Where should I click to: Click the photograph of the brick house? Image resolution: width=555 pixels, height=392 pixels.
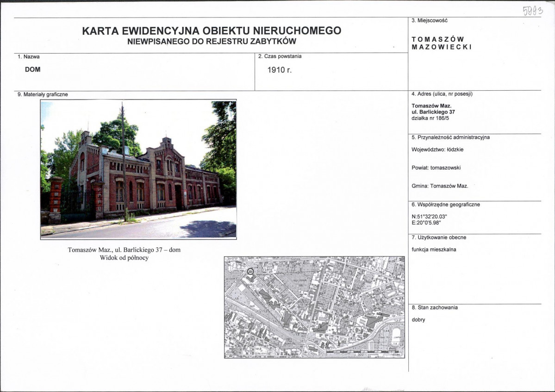click(138, 169)
